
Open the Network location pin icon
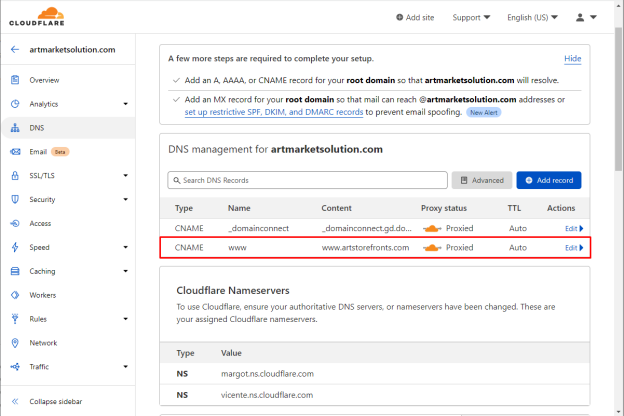(15, 343)
